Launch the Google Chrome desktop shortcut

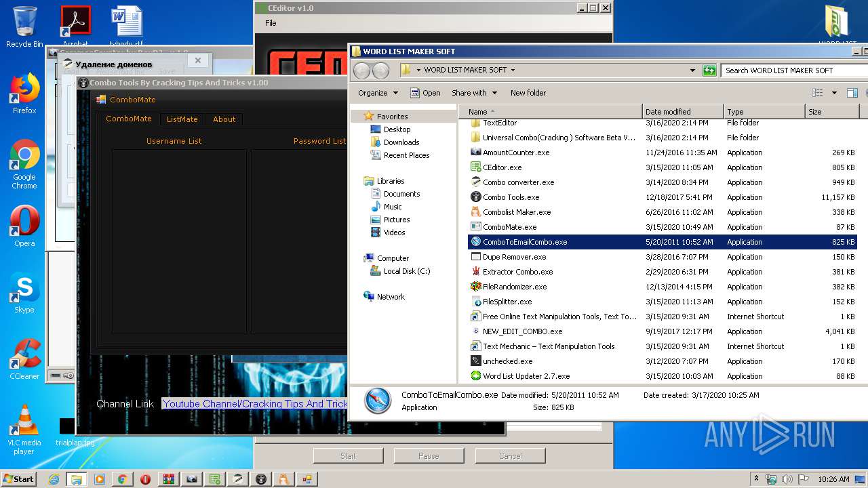24,165
